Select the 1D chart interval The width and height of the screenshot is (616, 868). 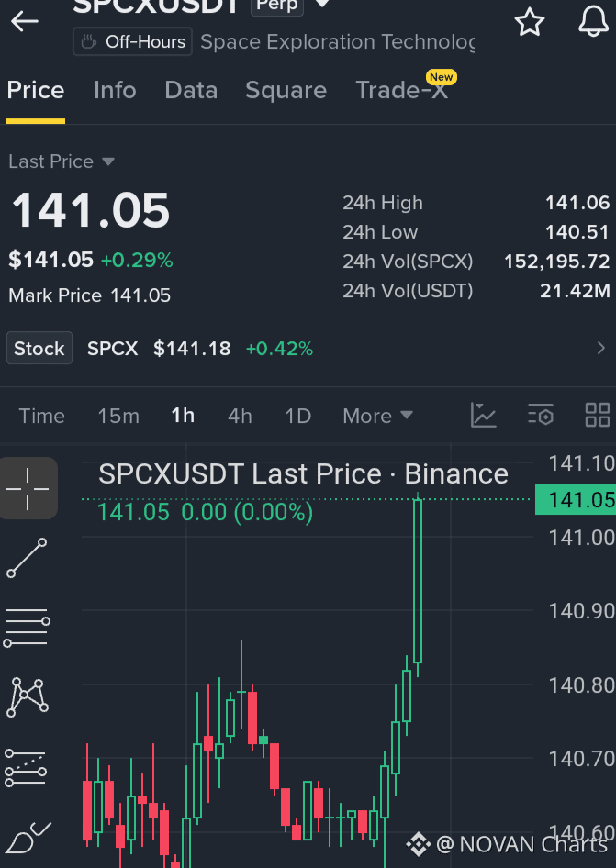[298, 416]
